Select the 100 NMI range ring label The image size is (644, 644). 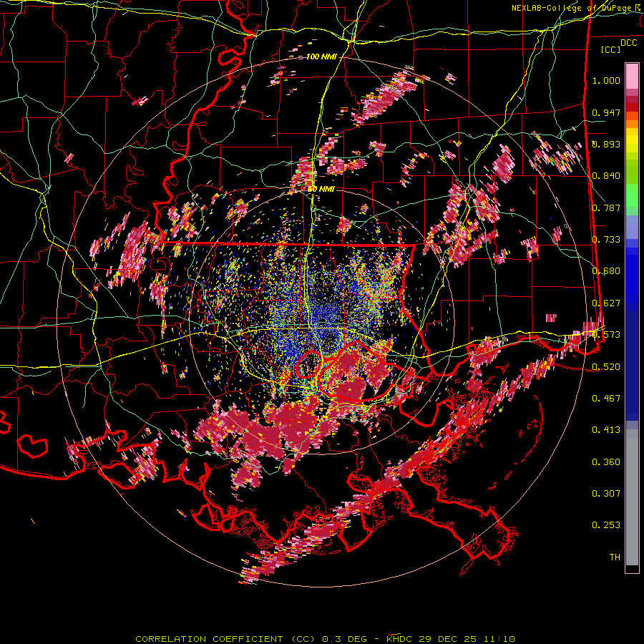tap(321, 57)
